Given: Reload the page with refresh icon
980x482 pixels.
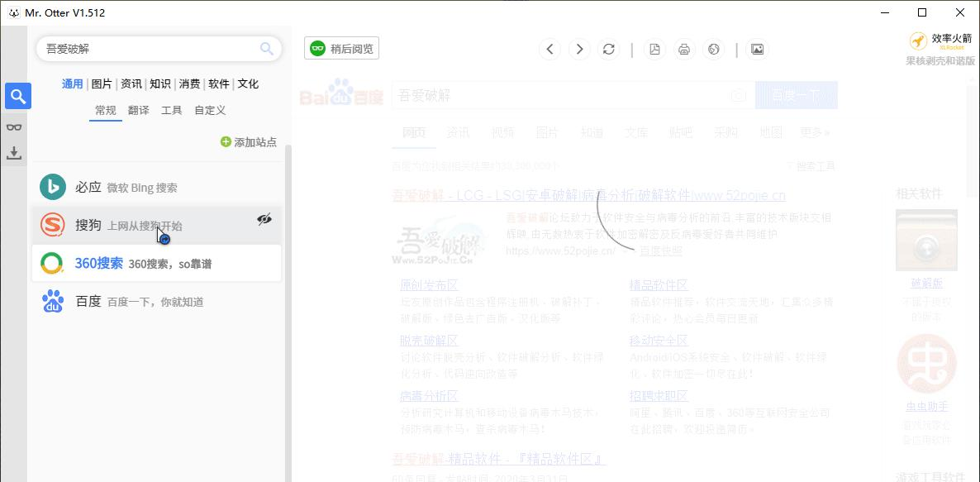Looking at the screenshot, I should point(609,49).
